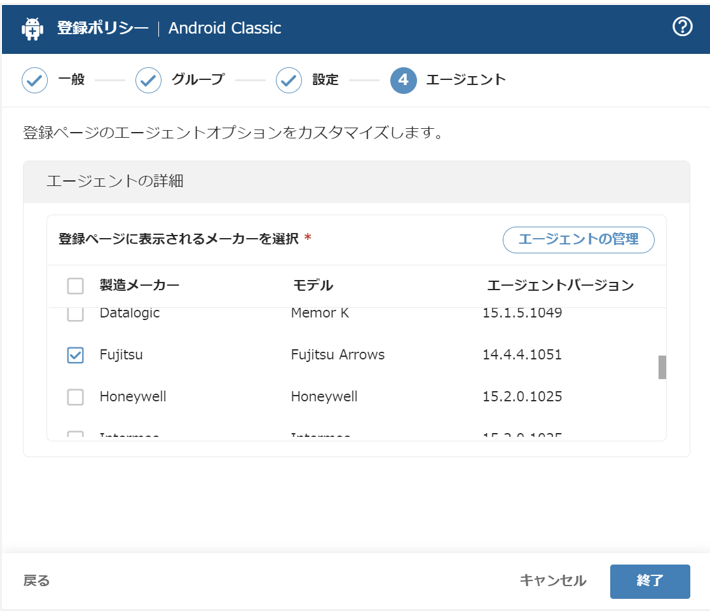
Task: Toggle the select-all checkbox beside 製造メーカー
Action: point(75,286)
